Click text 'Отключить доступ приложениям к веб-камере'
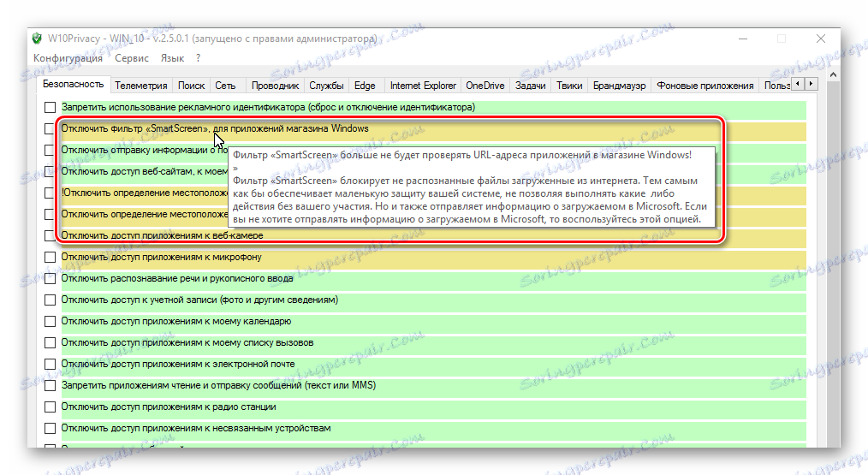The height and width of the screenshot is (475, 868). 162,235
